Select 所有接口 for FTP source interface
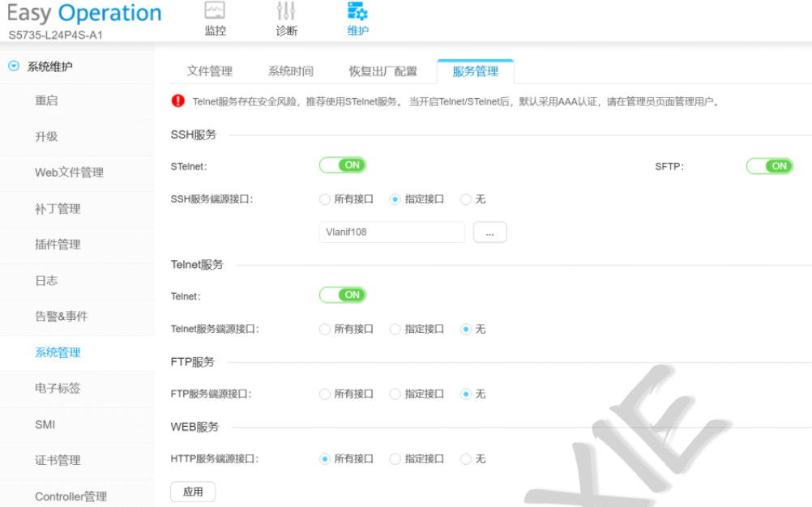812x507 pixels. click(x=325, y=394)
